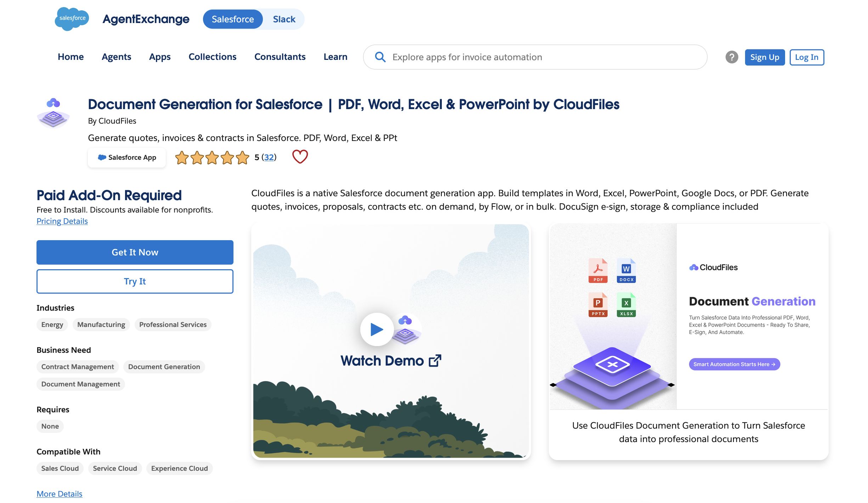Click the PDF file icon in the slide
The height and width of the screenshot is (503, 868).
coord(598,271)
